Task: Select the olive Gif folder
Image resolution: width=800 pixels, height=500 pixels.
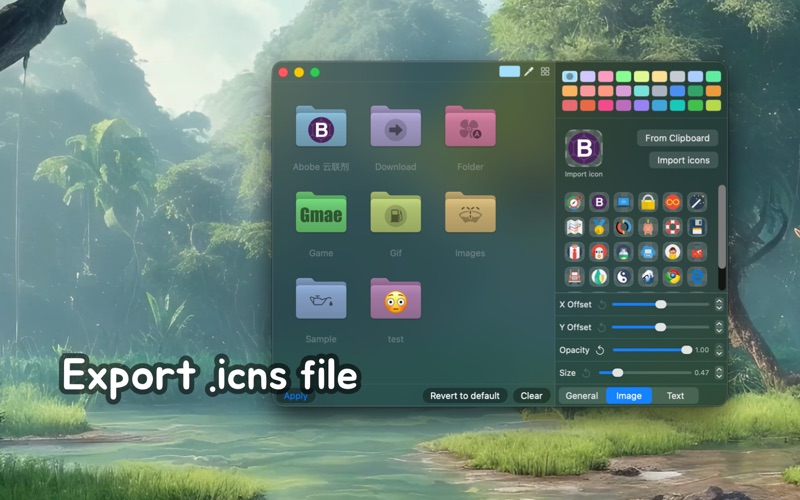Action: point(395,212)
